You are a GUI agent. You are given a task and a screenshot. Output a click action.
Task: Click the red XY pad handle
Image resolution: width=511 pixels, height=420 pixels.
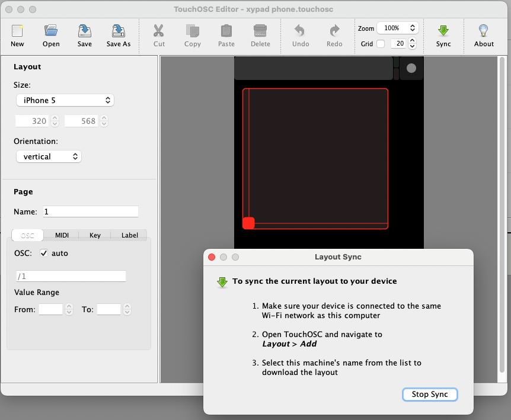pos(248,223)
